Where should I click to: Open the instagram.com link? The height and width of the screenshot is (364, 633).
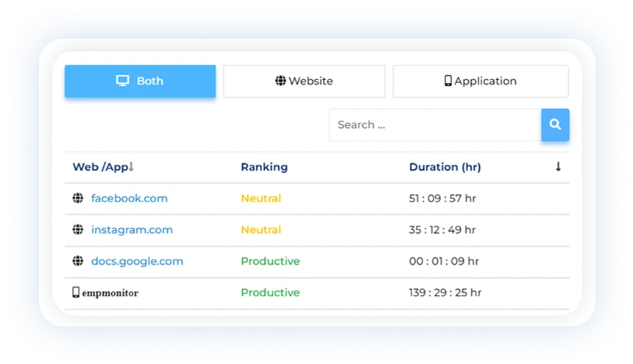coord(132,230)
